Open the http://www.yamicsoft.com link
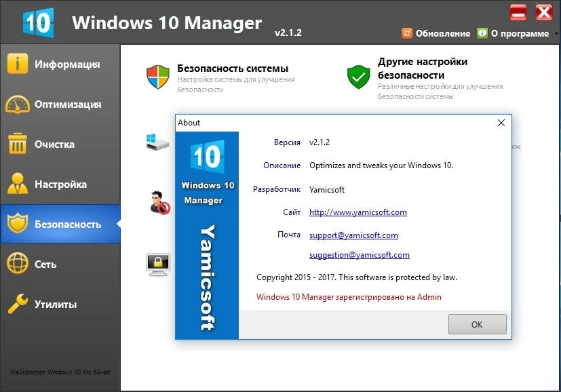Viewport: 561px width, 392px height. (357, 212)
